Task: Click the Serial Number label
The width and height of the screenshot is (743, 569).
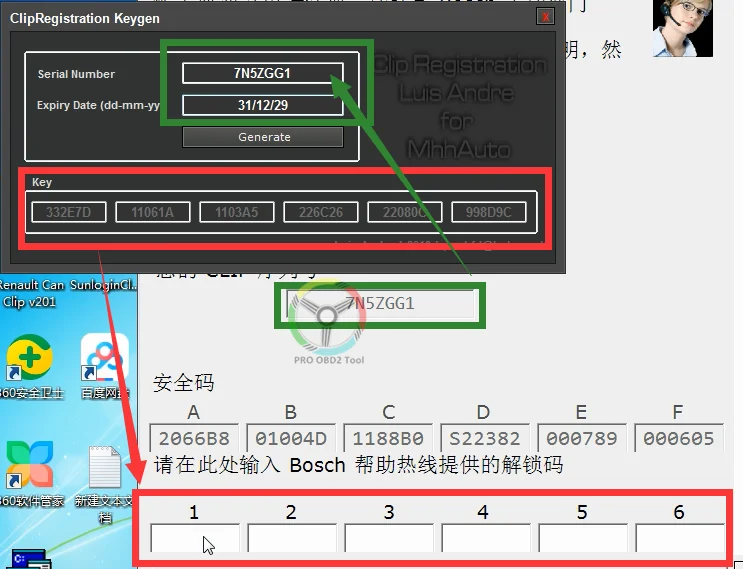Action: point(76,74)
